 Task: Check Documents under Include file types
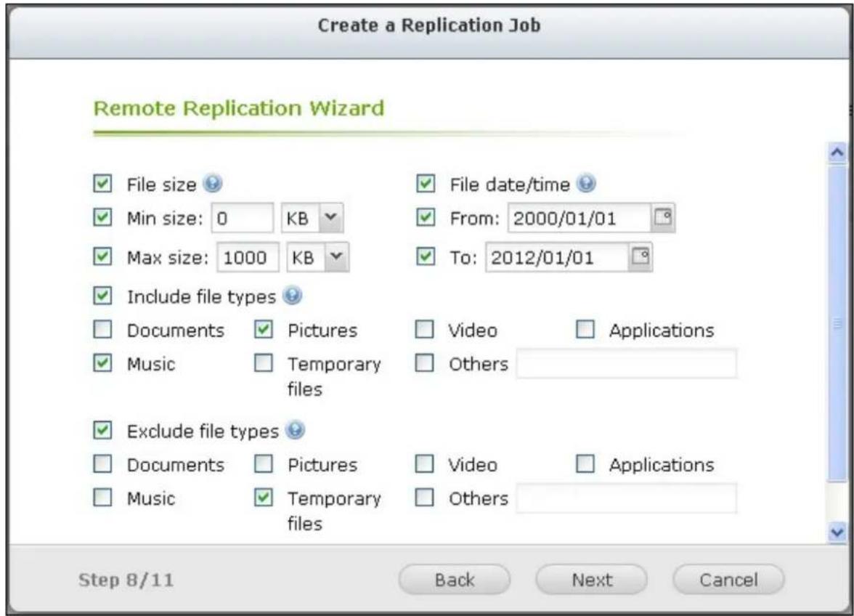point(102,330)
